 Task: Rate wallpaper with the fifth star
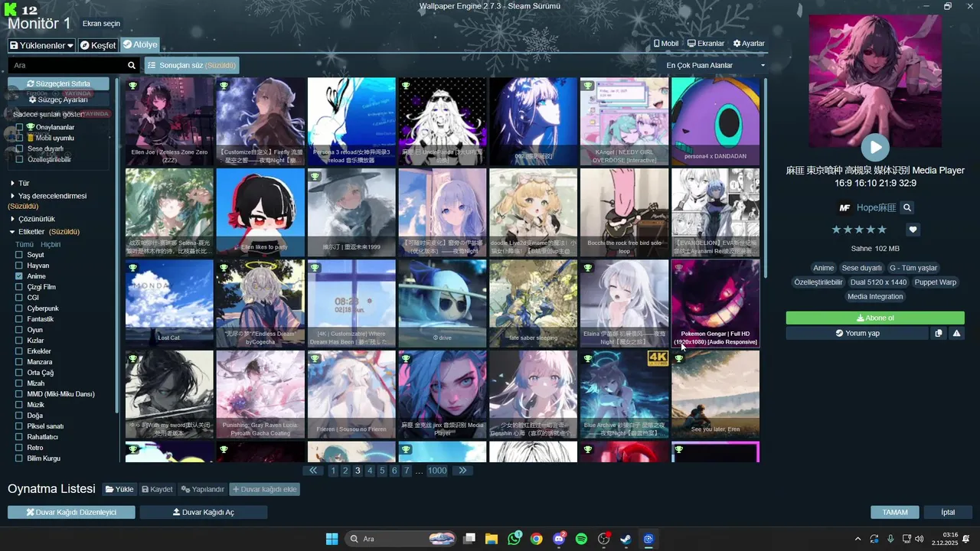882,230
